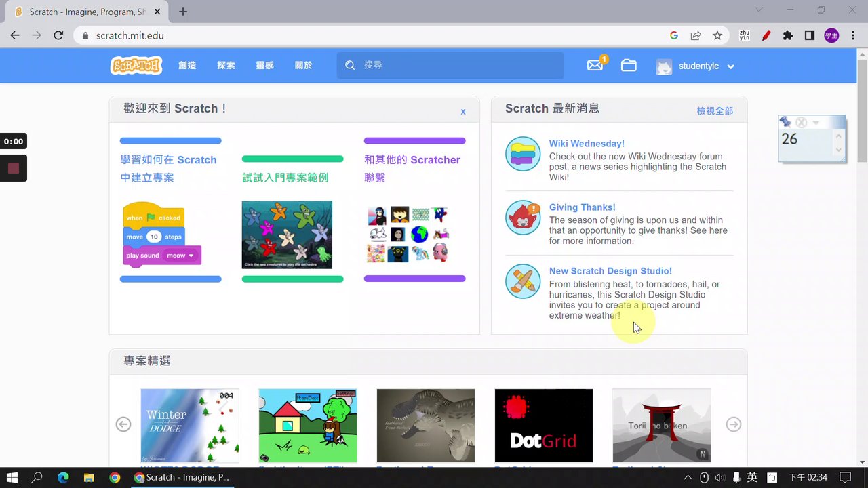The width and height of the screenshot is (868, 488).
Task: Expand the Chrome tab search chevron
Action: click(759, 10)
